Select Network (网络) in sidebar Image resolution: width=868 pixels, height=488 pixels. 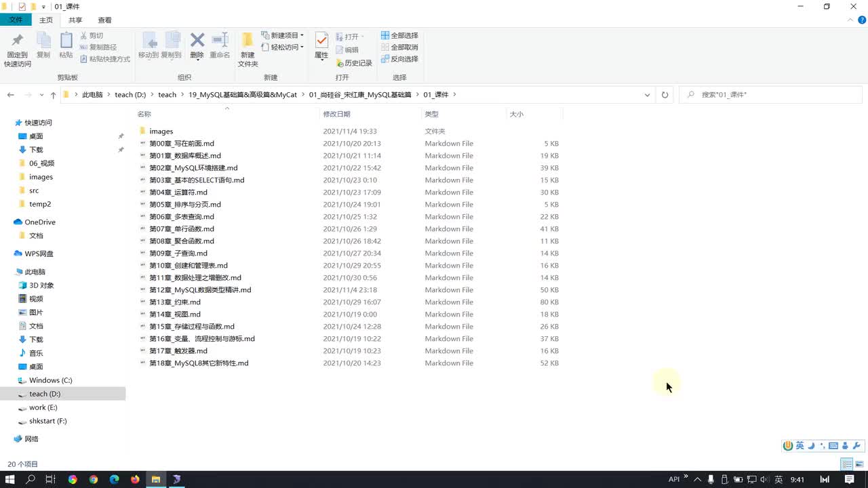(x=31, y=439)
